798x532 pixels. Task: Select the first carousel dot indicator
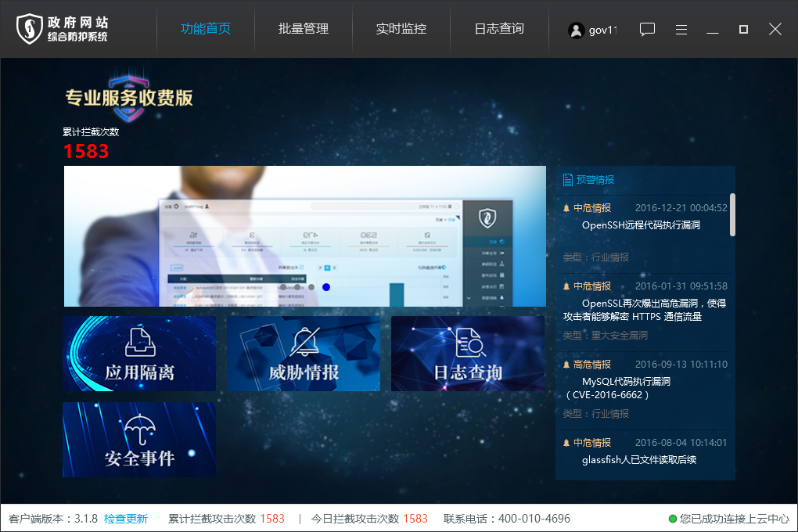283,287
